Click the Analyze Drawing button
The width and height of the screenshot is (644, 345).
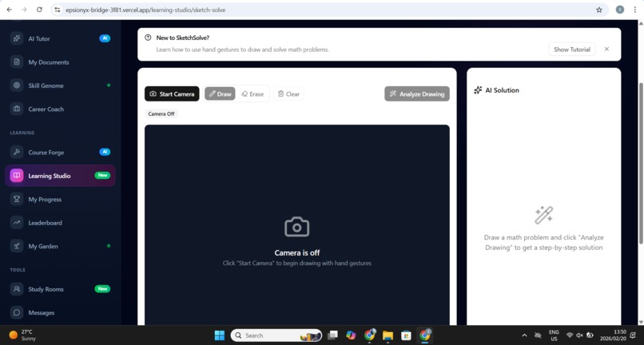(417, 93)
